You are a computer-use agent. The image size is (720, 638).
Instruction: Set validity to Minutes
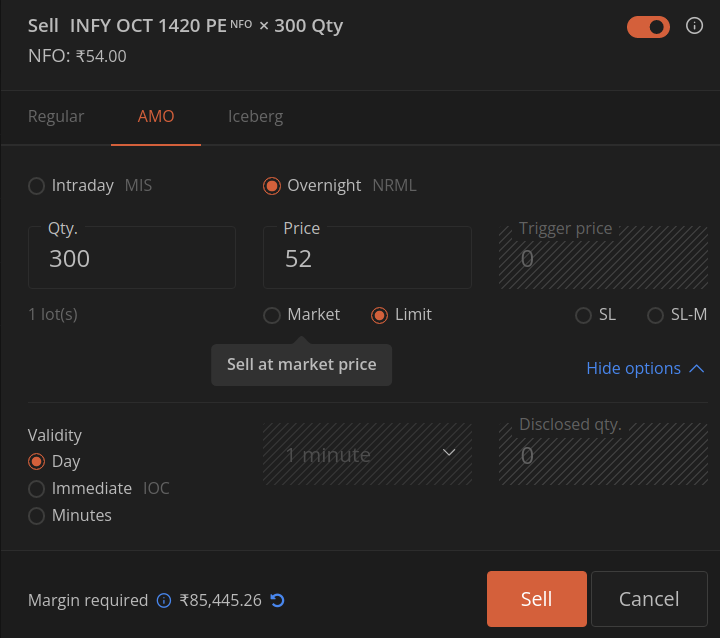(x=37, y=515)
